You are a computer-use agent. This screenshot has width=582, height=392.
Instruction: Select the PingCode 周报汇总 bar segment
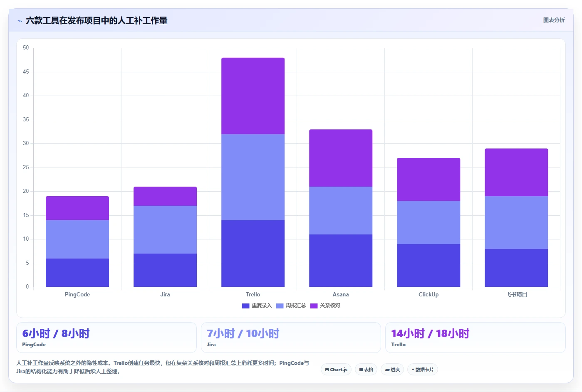77,239
